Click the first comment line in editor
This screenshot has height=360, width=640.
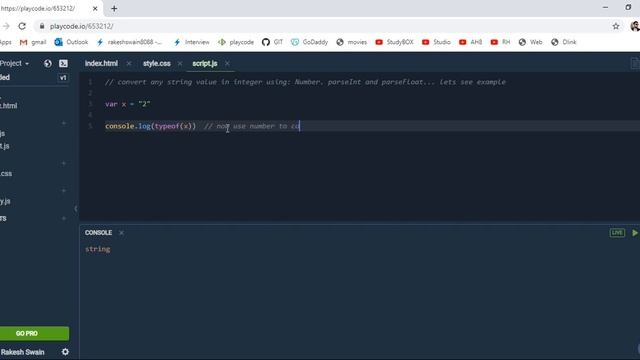[305, 82]
